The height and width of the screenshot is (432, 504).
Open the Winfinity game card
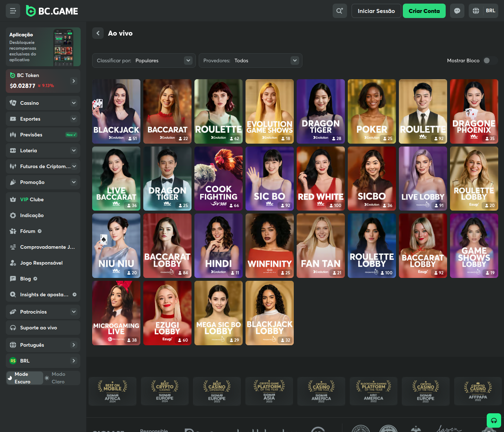tap(270, 246)
